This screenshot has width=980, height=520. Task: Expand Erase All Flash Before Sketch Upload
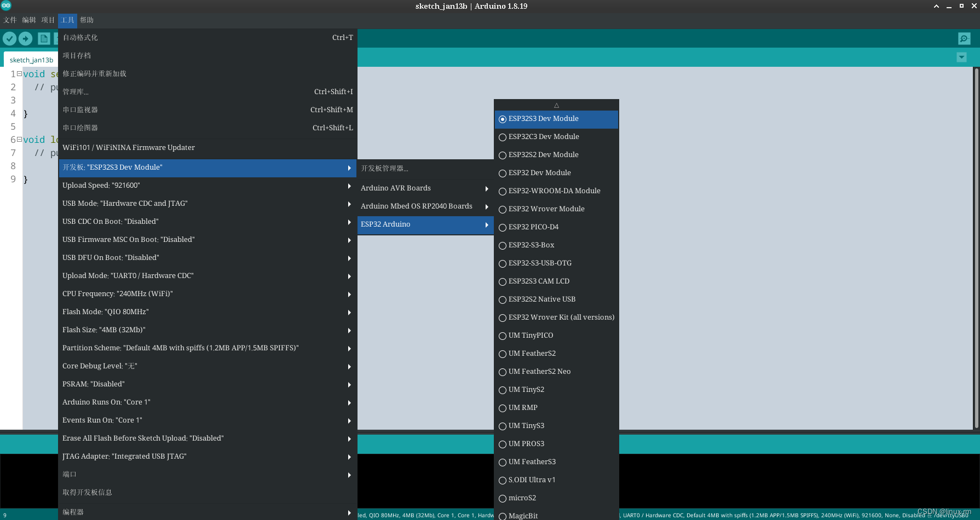click(x=207, y=438)
